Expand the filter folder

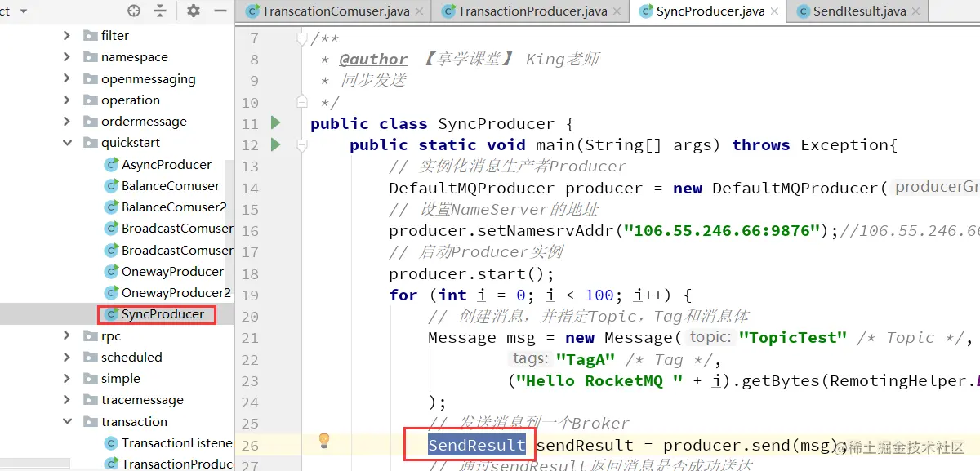tap(67, 35)
